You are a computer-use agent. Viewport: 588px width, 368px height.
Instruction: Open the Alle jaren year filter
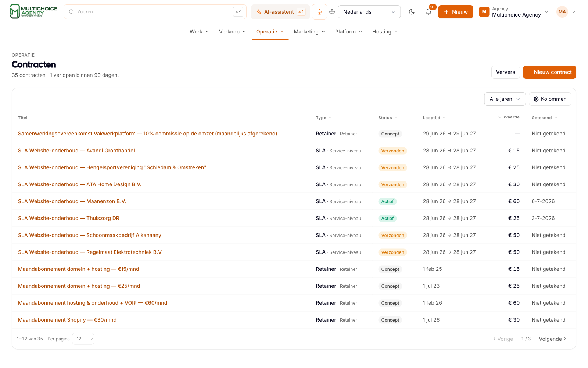(x=505, y=99)
